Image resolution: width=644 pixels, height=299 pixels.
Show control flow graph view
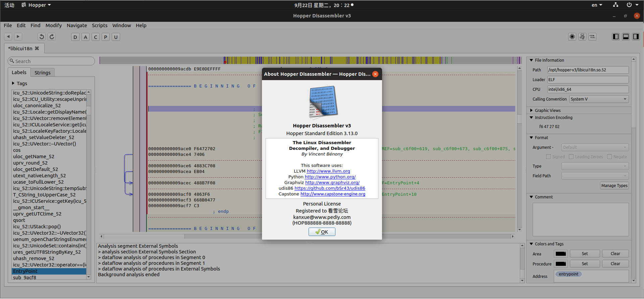coord(582,37)
